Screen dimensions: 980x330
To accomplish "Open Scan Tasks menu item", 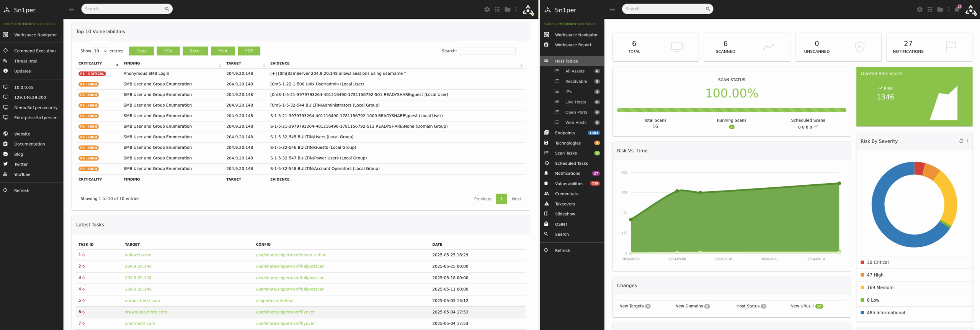I will pos(566,153).
